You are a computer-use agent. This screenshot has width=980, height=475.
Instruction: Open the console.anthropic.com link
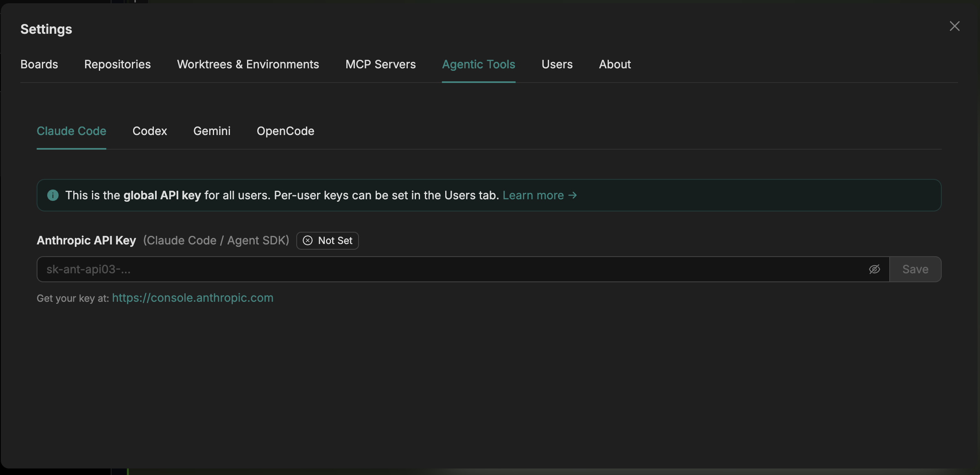point(192,298)
